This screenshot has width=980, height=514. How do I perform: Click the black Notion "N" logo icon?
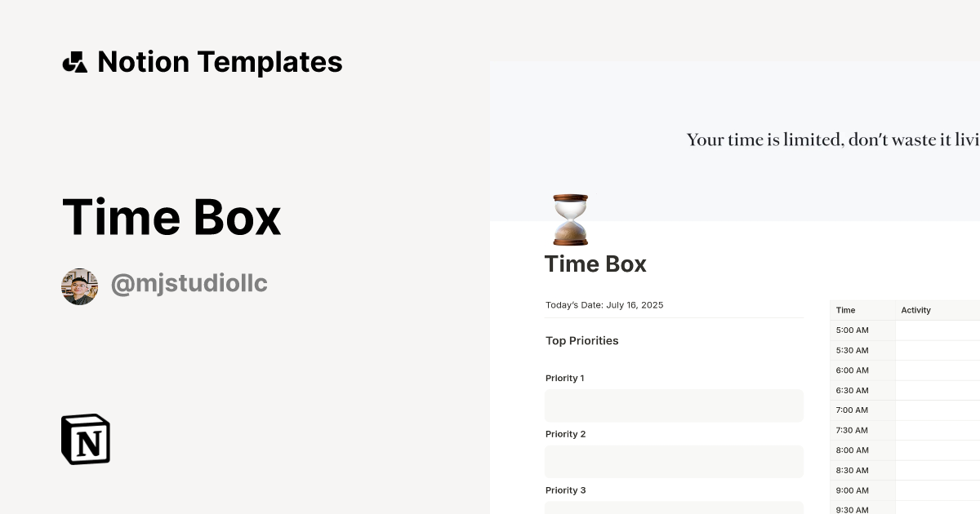coord(85,439)
